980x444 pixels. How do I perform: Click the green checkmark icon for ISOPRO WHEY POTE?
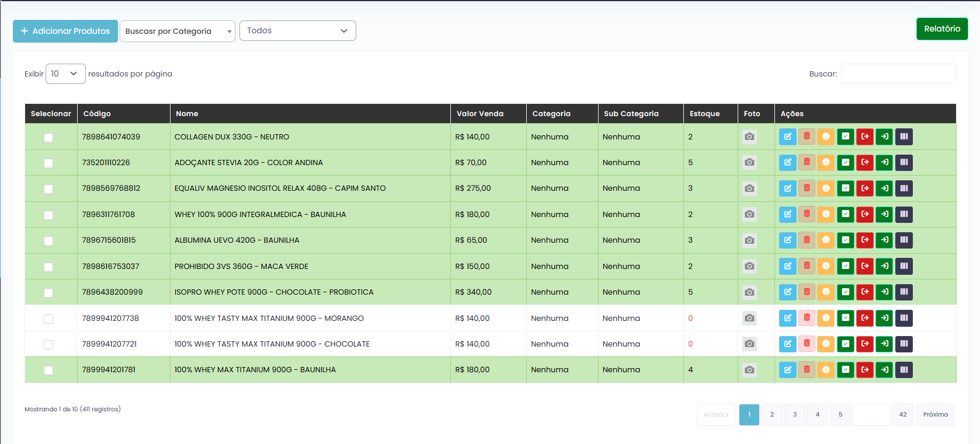pos(845,292)
